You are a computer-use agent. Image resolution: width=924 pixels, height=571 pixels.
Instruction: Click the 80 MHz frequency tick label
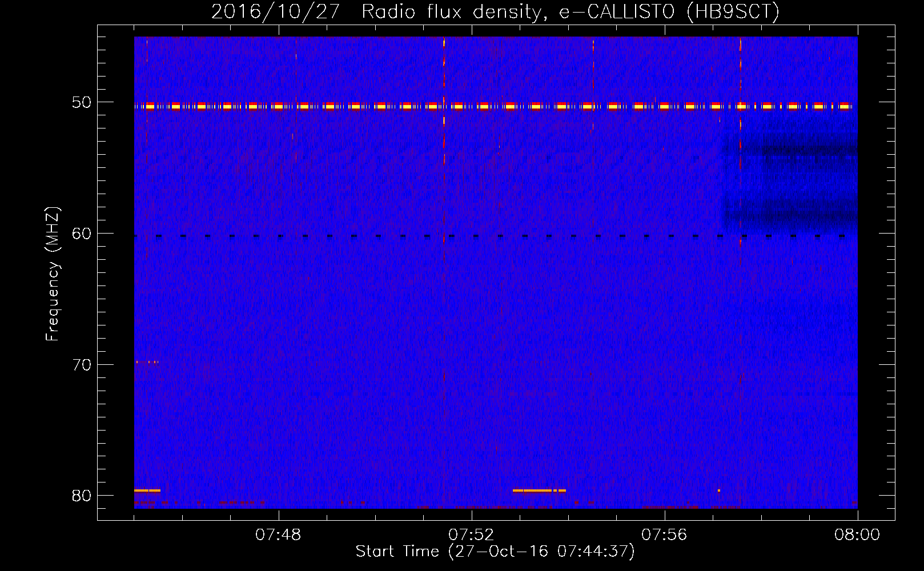click(81, 496)
